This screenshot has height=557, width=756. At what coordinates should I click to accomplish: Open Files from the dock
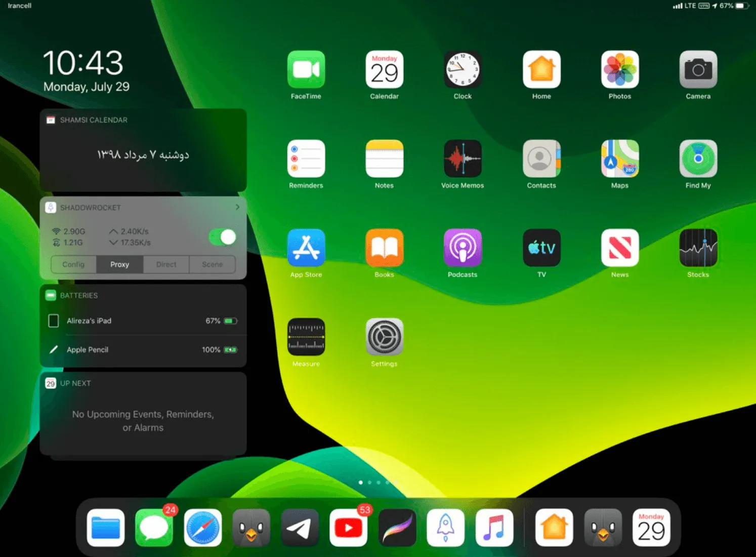pyautogui.click(x=106, y=528)
